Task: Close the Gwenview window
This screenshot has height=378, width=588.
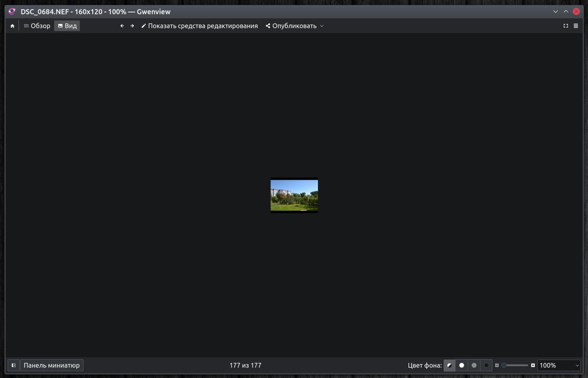Action: point(577,11)
